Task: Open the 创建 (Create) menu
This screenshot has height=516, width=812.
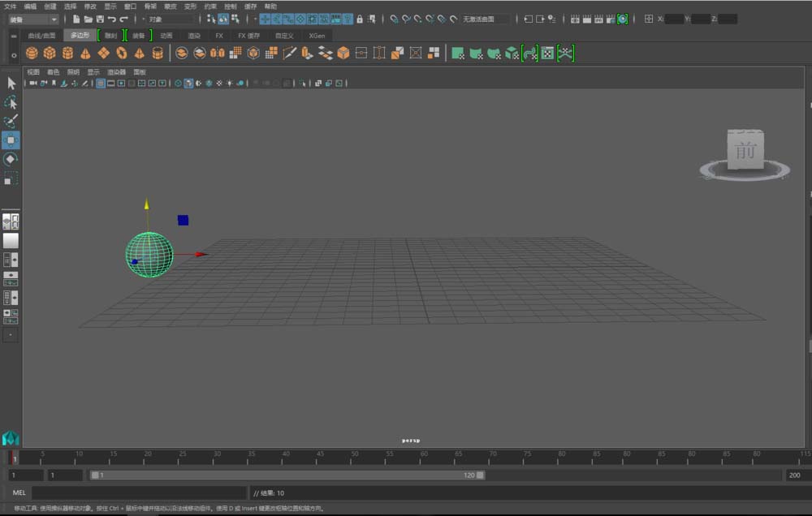Action: point(50,6)
